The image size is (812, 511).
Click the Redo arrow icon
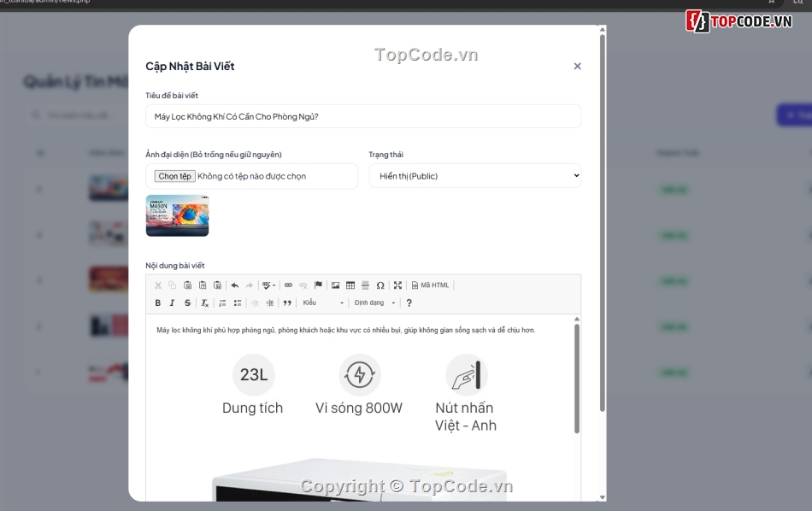pyautogui.click(x=250, y=285)
